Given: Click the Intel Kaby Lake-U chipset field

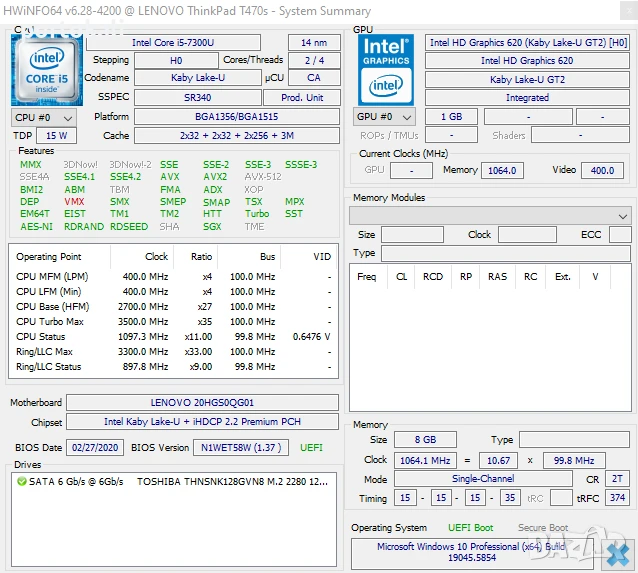Looking at the screenshot, I should point(201,422).
